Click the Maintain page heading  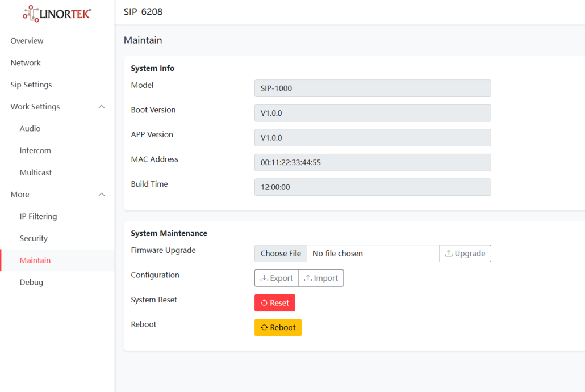pos(143,40)
